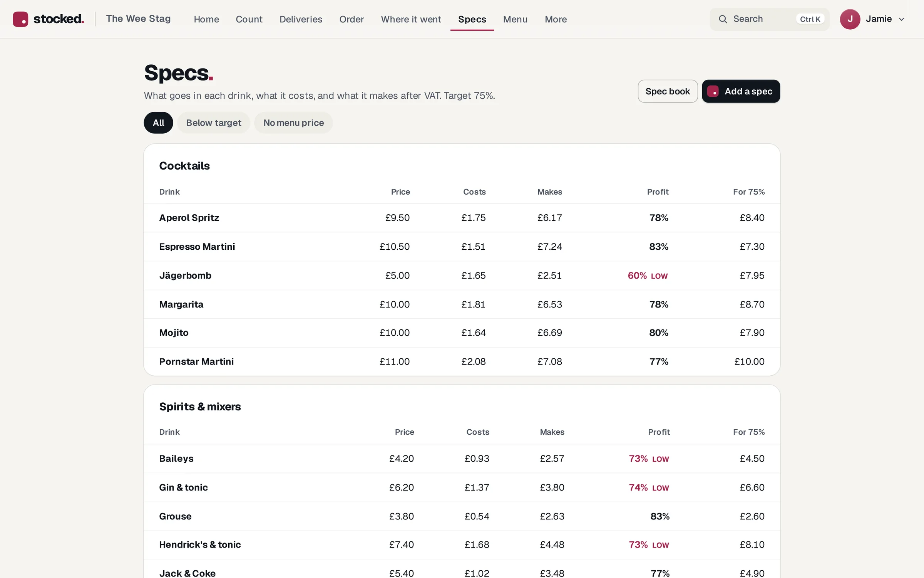The width and height of the screenshot is (924, 578).
Task: Focus the Search field
Action: [x=769, y=19]
